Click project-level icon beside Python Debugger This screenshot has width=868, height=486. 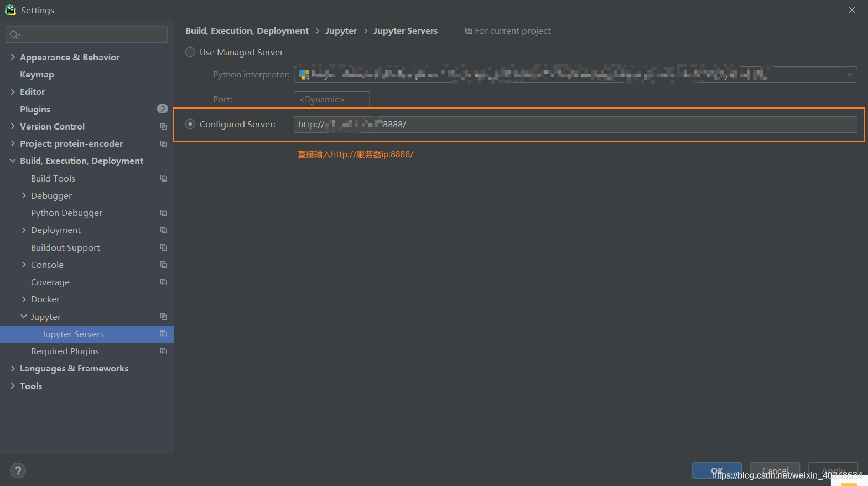(x=163, y=213)
